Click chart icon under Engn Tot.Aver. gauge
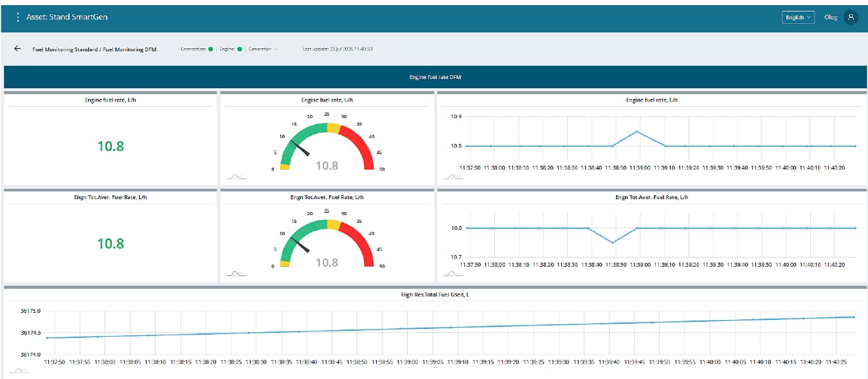 pyautogui.click(x=237, y=274)
